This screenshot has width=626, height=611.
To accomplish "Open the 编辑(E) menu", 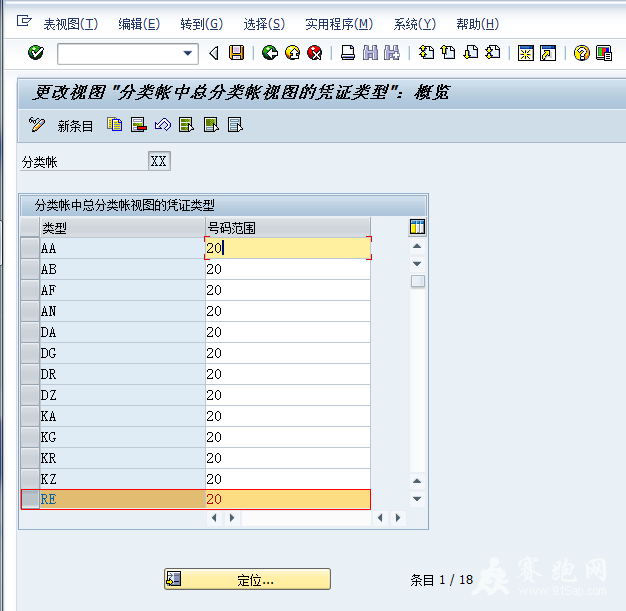I will (x=139, y=24).
